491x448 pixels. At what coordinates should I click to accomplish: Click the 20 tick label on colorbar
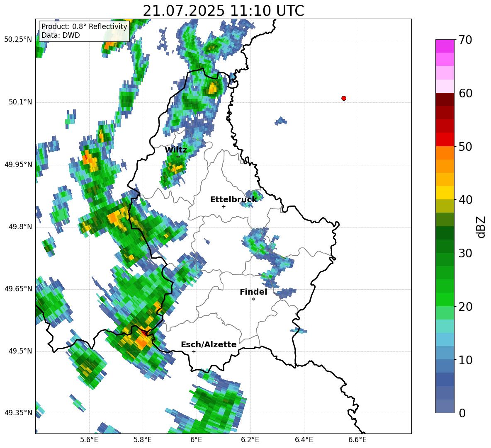[x=465, y=307]
